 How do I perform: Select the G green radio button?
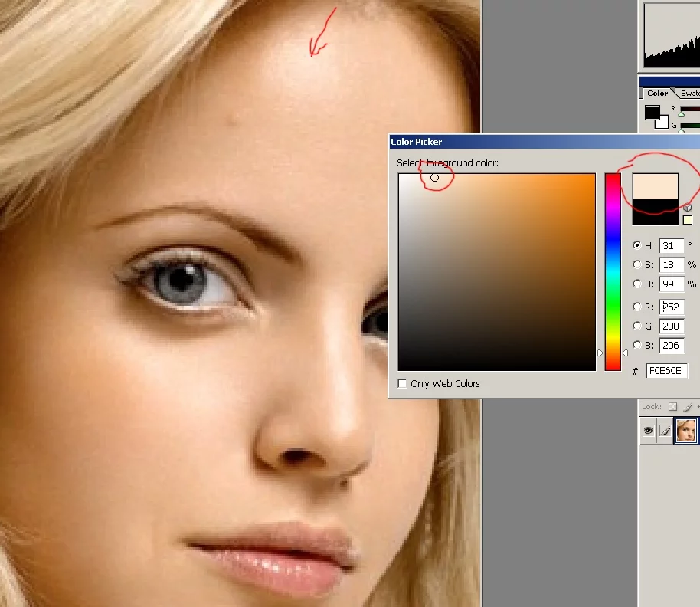pos(636,326)
